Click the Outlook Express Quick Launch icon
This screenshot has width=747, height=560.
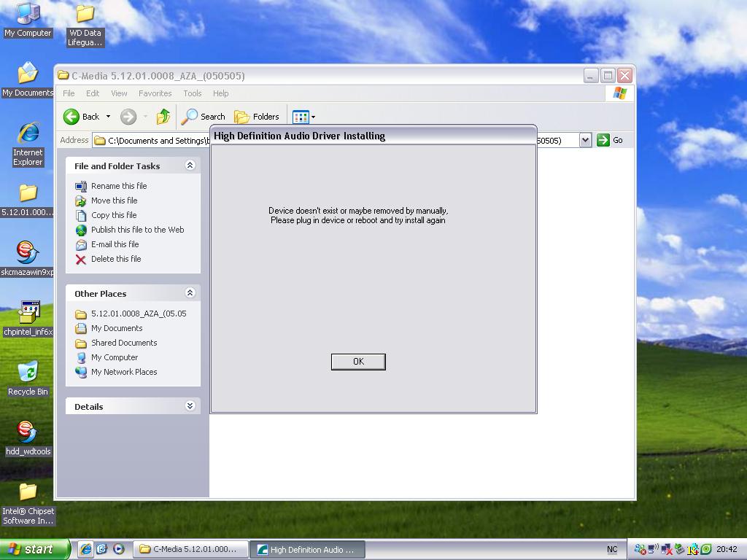click(102, 549)
